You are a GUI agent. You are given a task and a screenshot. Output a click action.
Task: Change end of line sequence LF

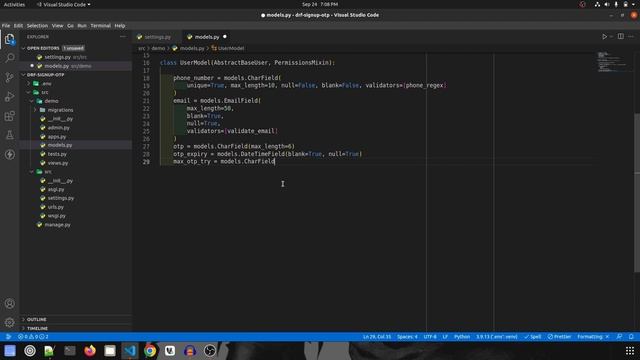445,337
